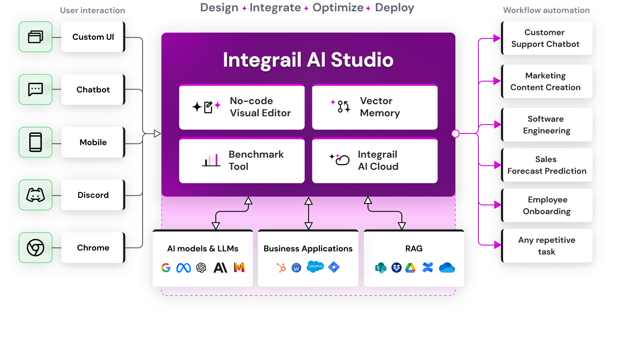Click the Sales Forecast Prediction box
The width and height of the screenshot is (644, 353).
tap(547, 165)
